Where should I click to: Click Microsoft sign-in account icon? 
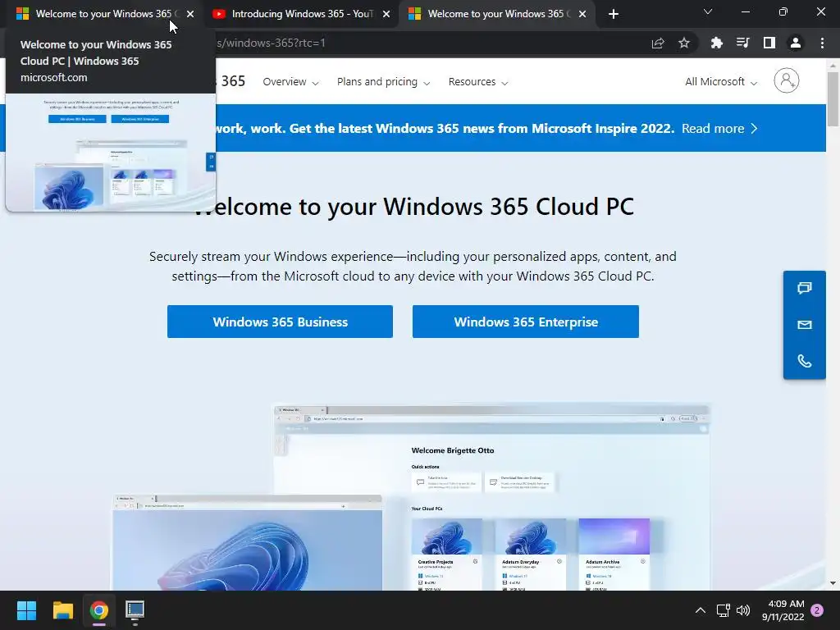pos(787,81)
